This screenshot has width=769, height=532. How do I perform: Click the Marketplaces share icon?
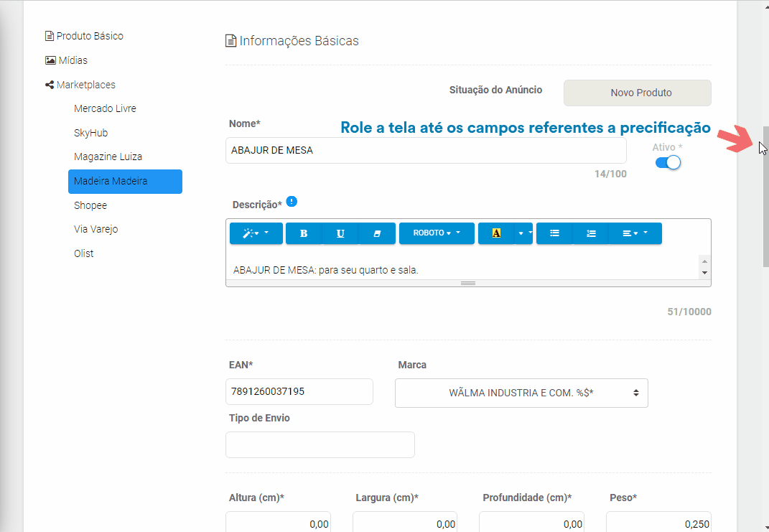49,85
